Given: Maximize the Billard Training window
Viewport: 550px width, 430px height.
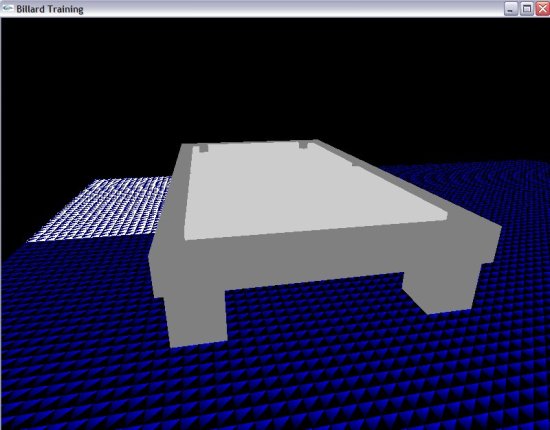Looking at the screenshot, I should pos(526,9).
